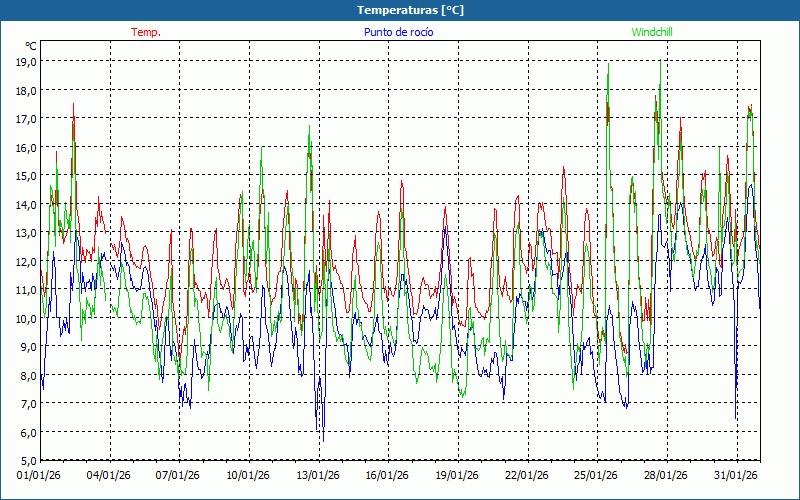Select the 04/01/26 date on the x-axis

[x=109, y=475]
